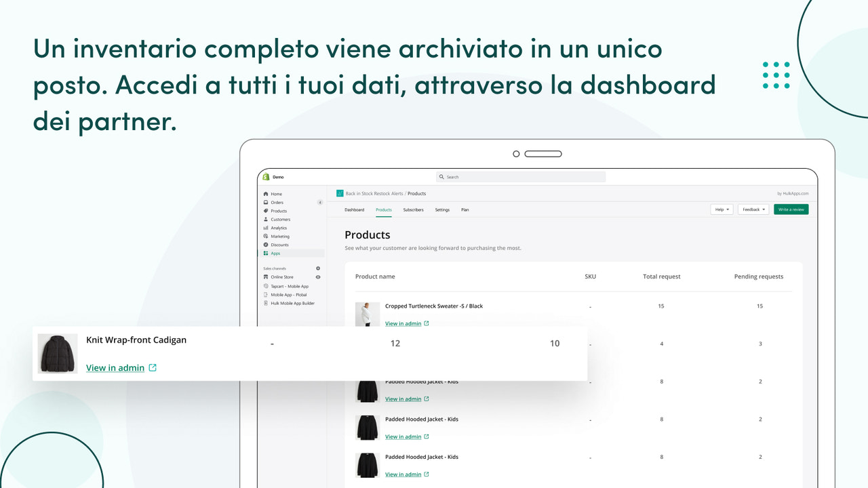
Task: Click the Apps grid icon
Action: click(266, 253)
